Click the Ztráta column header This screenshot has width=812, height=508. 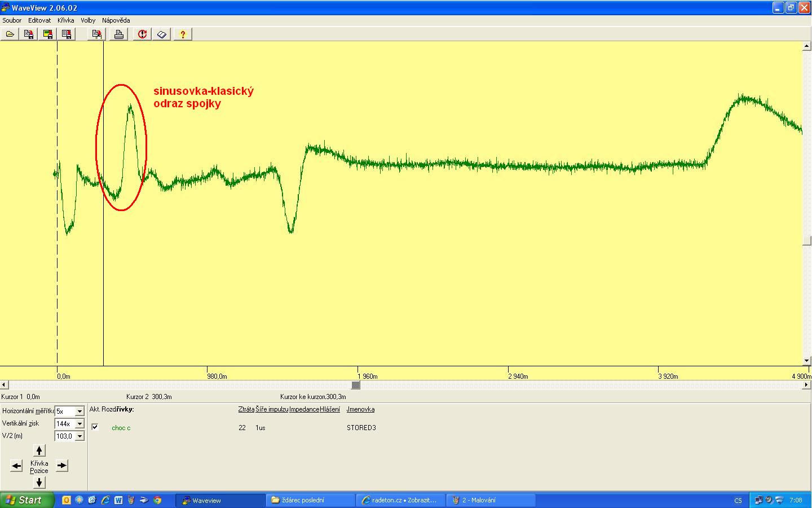click(x=246, y=409)
